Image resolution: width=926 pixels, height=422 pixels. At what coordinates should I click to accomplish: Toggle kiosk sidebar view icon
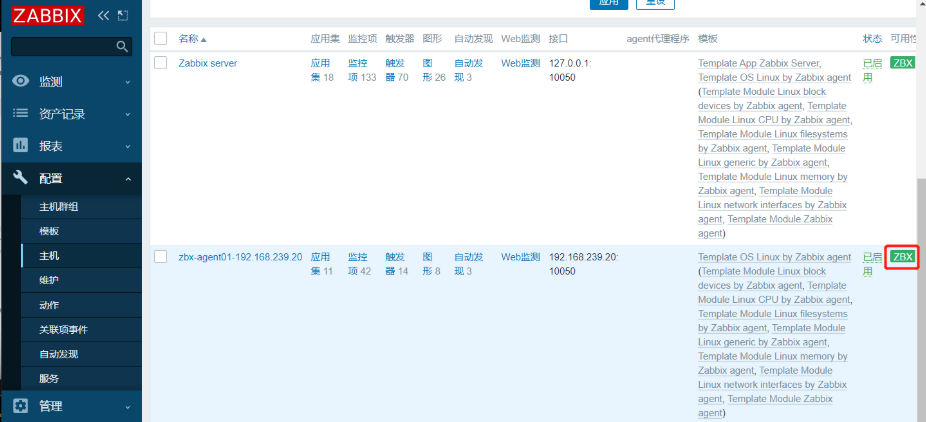tap(122, 15)
